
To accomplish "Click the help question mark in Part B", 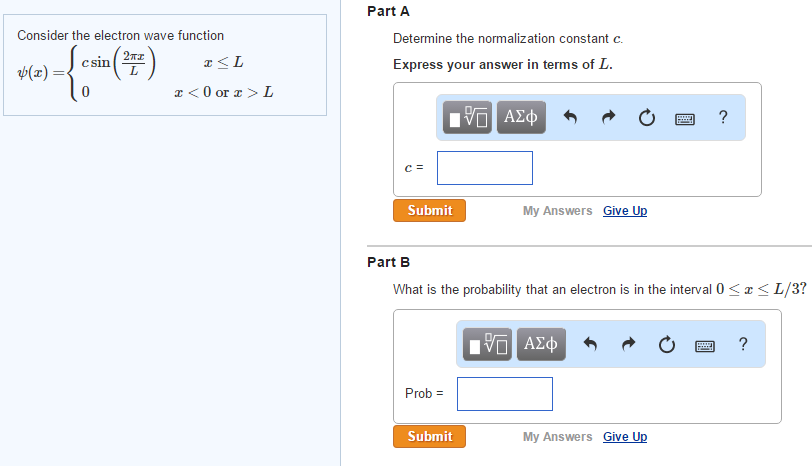I will tap(742, 344).
